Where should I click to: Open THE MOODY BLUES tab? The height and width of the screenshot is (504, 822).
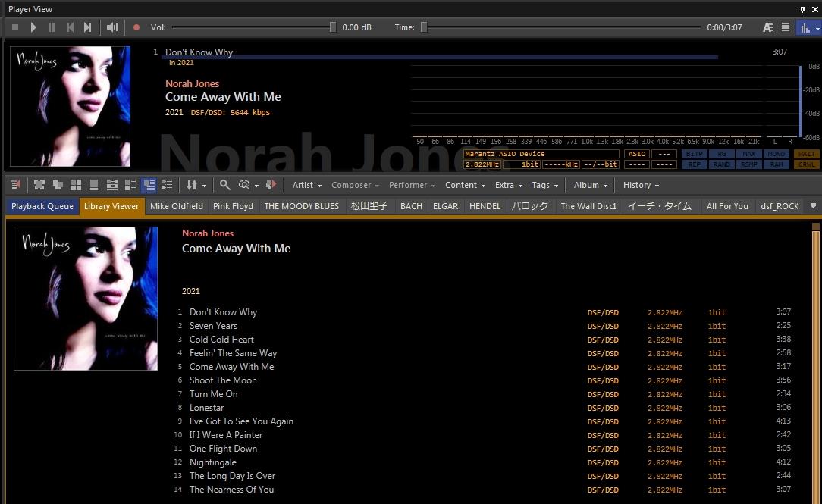click(302, 206)
